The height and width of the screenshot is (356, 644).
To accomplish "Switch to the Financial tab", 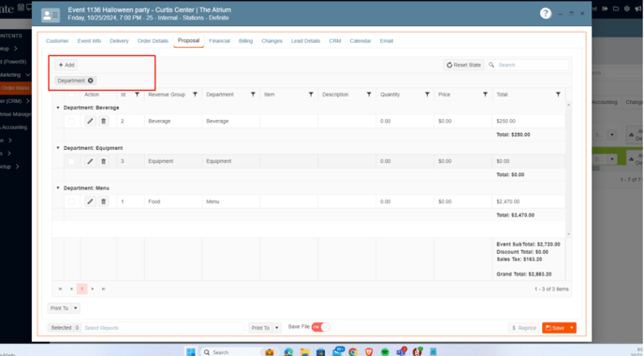I will pos(219,41).
